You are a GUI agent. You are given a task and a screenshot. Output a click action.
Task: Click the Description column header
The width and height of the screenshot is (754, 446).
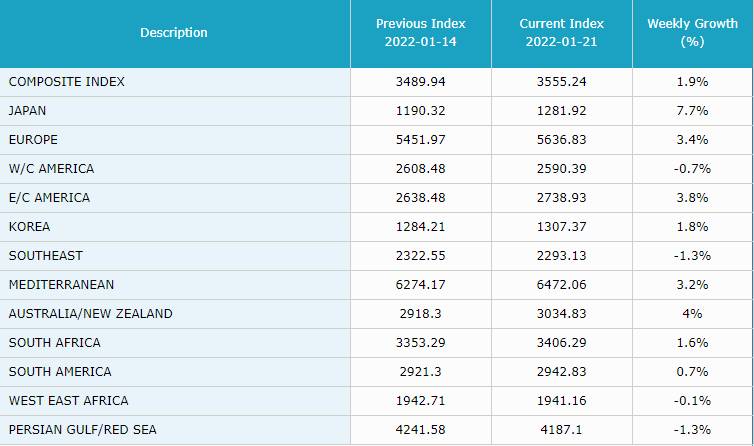coord(174,33)
